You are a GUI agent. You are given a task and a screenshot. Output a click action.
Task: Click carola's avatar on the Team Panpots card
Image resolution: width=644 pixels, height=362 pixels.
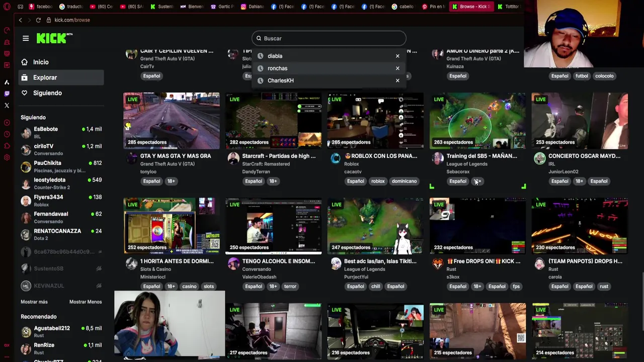[540, 264]
